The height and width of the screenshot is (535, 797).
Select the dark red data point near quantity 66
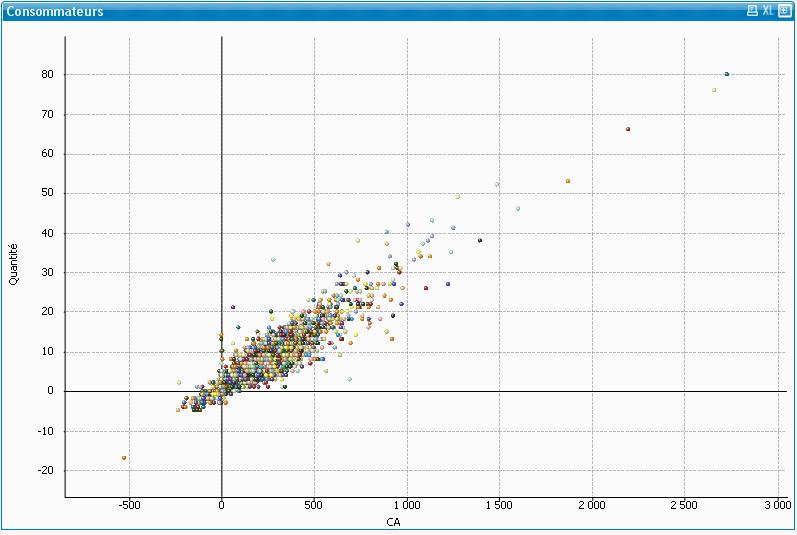coord(628,129)
